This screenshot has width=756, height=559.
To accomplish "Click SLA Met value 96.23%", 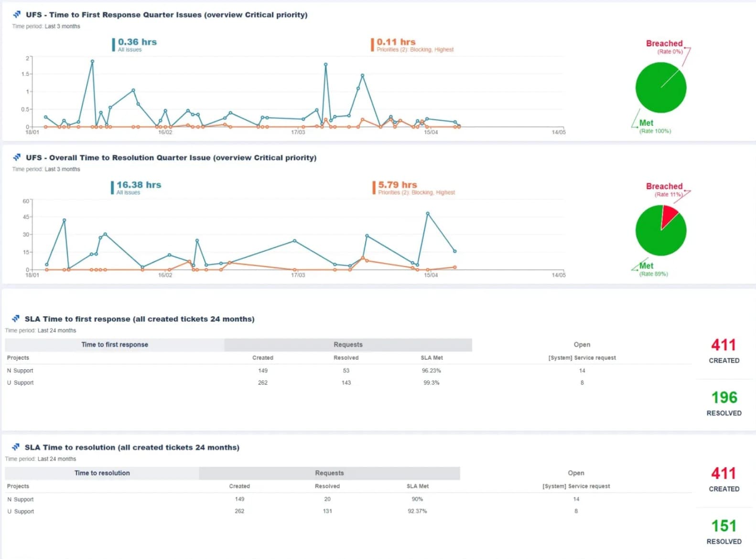I will coord(432,371).
